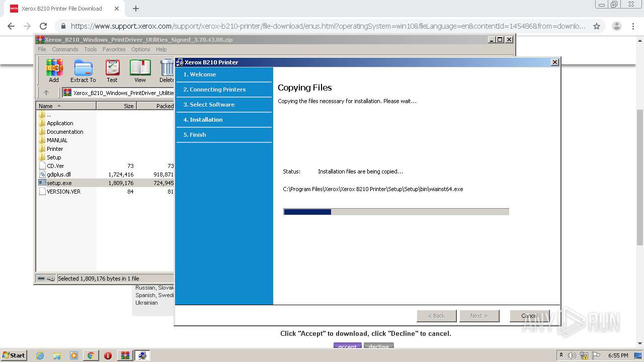The height and width of the screenshot is (362, 644).
Task: Open WinRAR Tools menu
Action: click(91, 49)
